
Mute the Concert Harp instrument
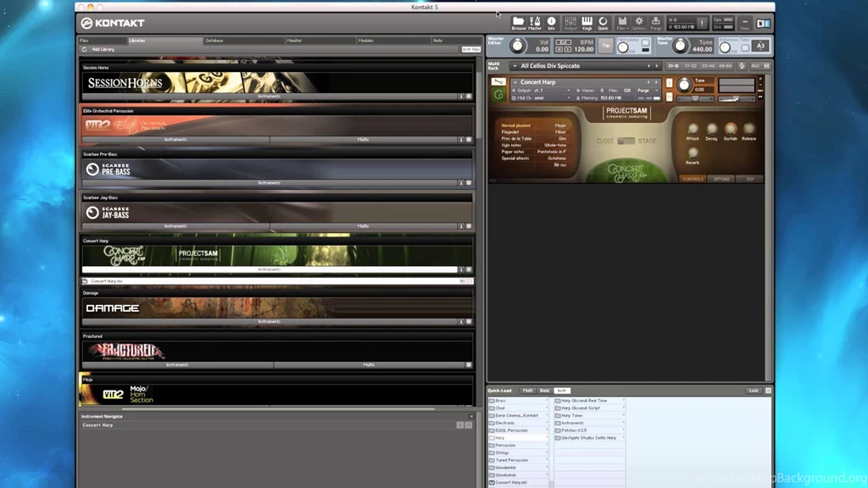669,95
